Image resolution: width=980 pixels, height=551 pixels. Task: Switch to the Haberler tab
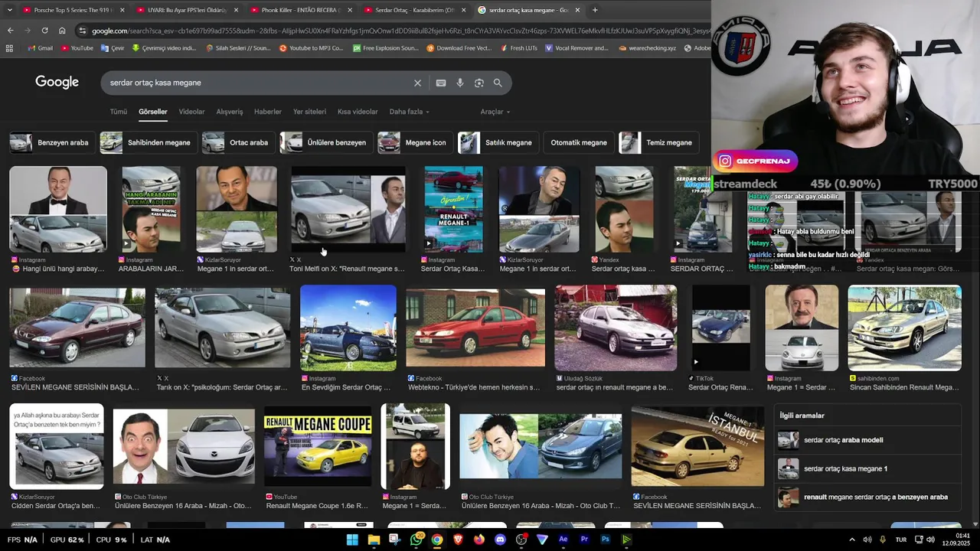[268, 112]
